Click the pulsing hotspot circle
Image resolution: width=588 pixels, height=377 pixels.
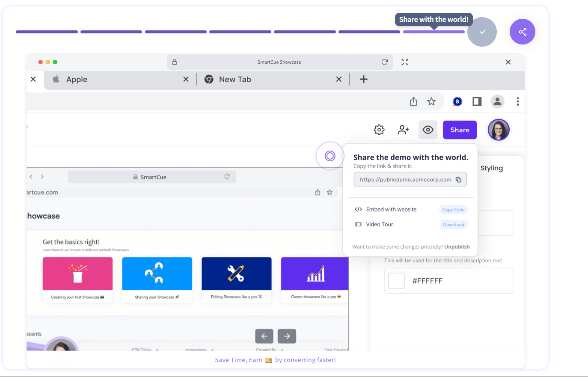[330, 156]
